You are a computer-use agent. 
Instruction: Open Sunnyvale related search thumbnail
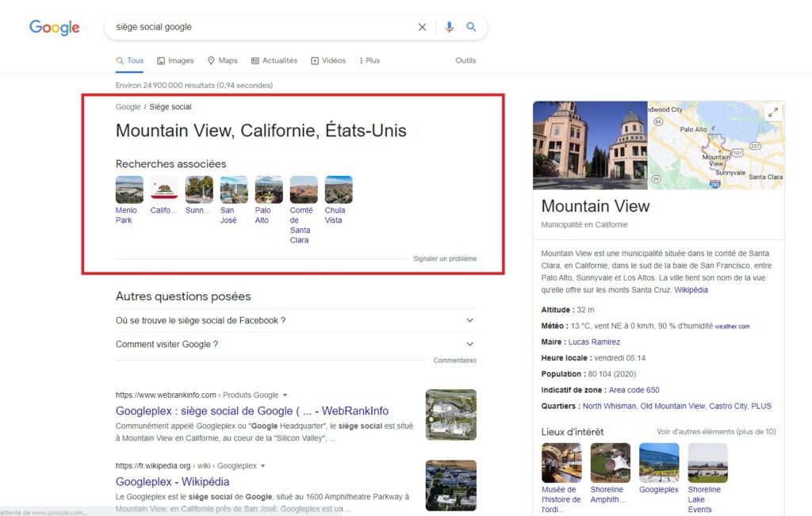click(x=199, y=189)
